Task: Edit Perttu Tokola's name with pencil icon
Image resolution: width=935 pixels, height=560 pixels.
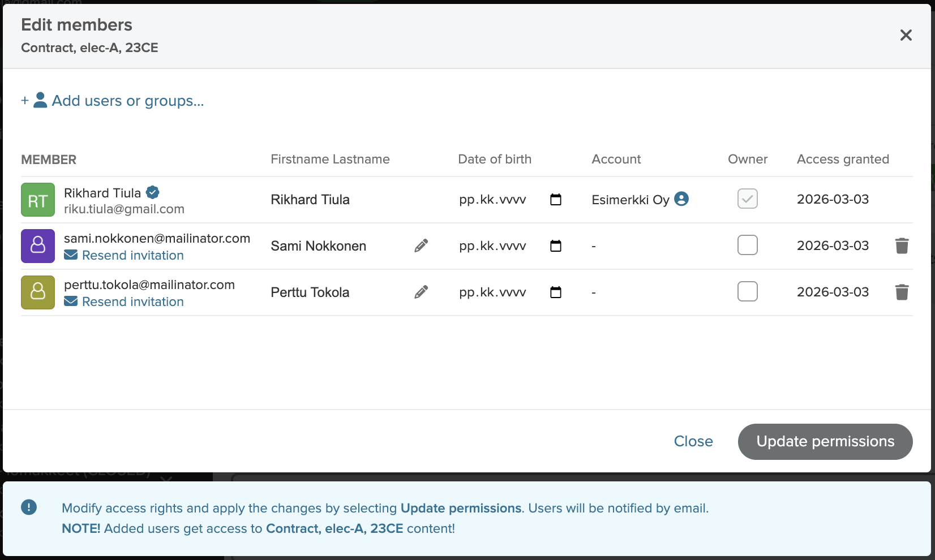Action: coord(421,292)
